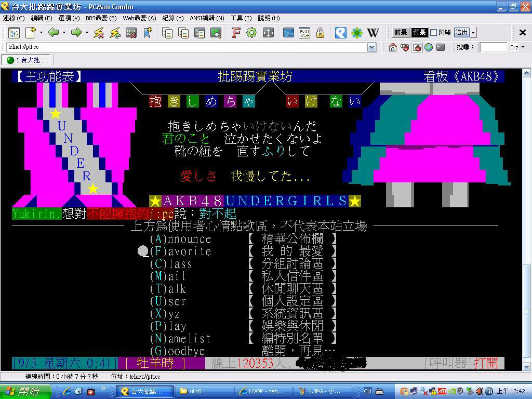Image resolution: width=532 pixels, height=399 pixels.
Task: Toggle the 閃爍 blink checkbox
Action: (433, 33)
